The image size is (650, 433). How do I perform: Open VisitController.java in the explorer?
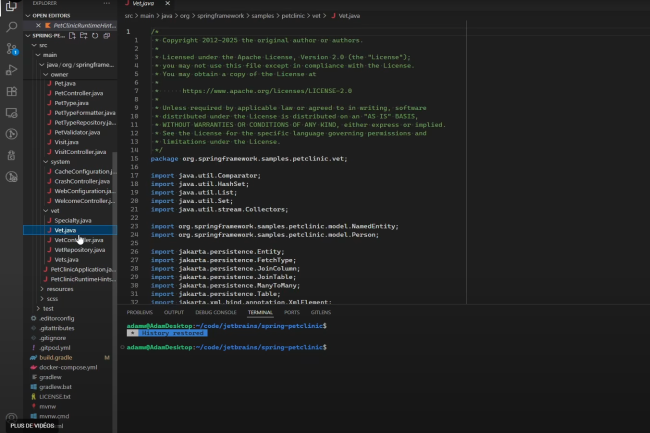pos(80,152)
